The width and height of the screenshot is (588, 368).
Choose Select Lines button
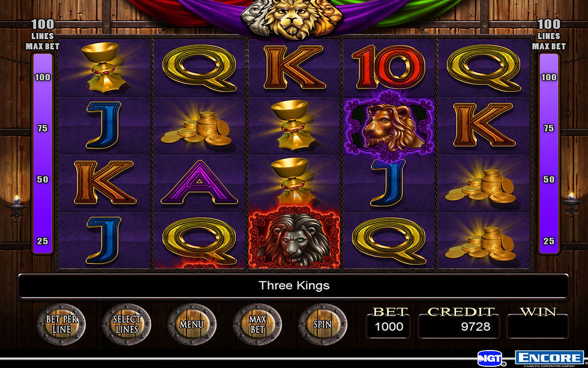tap(127, 325)
